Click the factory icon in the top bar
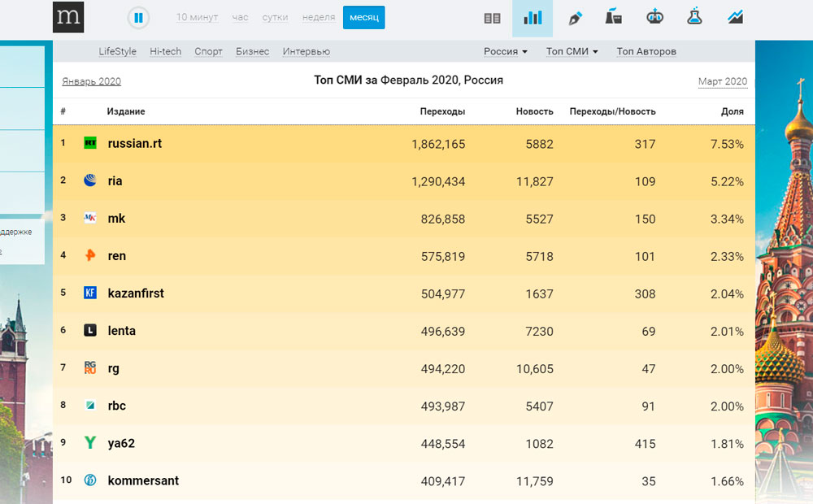The image size is (813, 504). pyautogui.click(x=614, y=17)
